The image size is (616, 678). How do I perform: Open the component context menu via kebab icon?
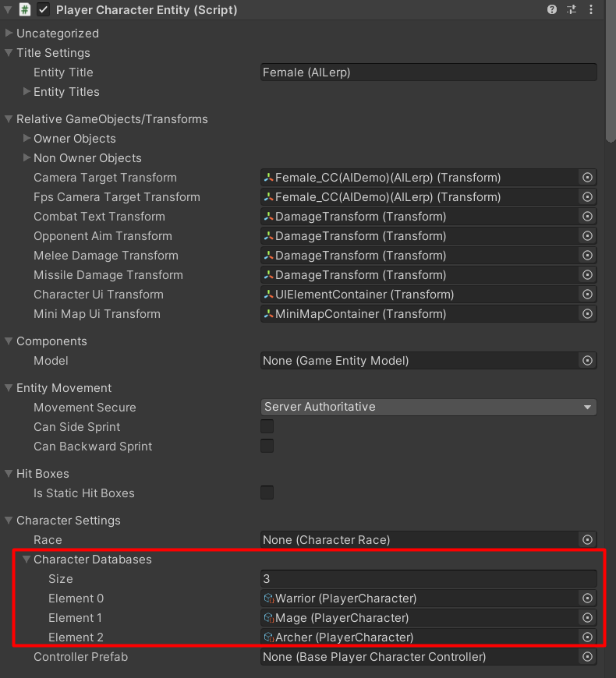pos(590,9)
